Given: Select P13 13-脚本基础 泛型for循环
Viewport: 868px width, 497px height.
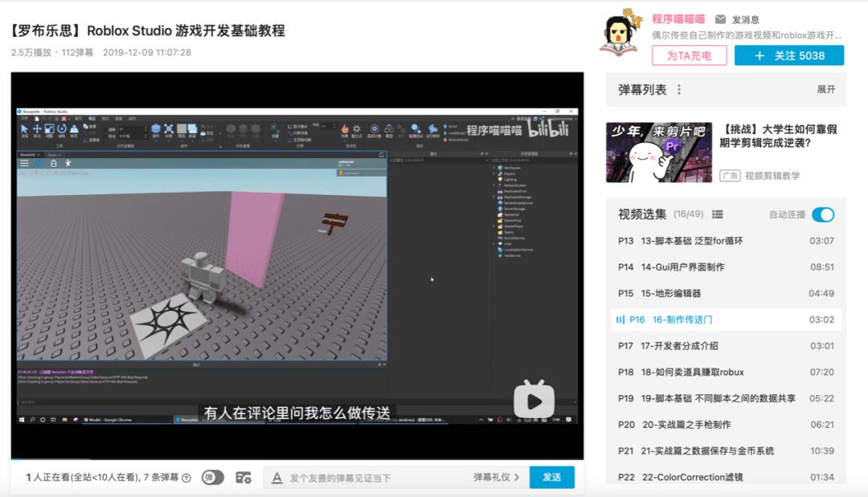Looking at the screenshot, I should (726, 241).
